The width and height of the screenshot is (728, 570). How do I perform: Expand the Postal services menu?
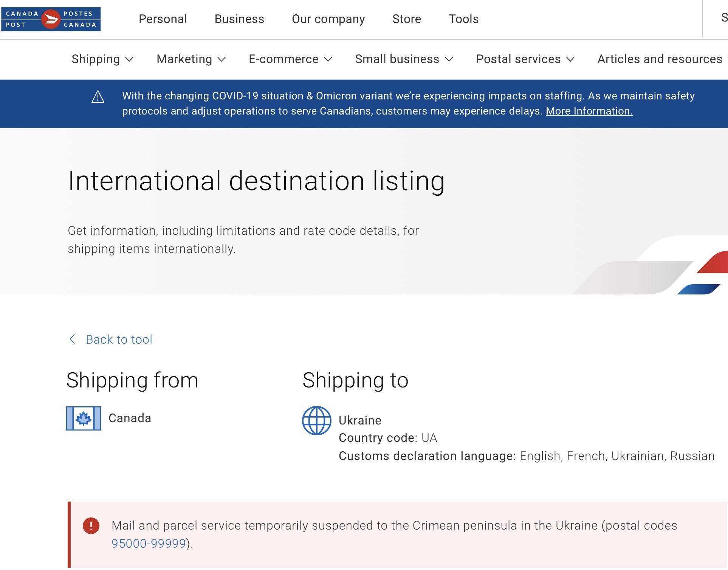(x=525, y=59)
